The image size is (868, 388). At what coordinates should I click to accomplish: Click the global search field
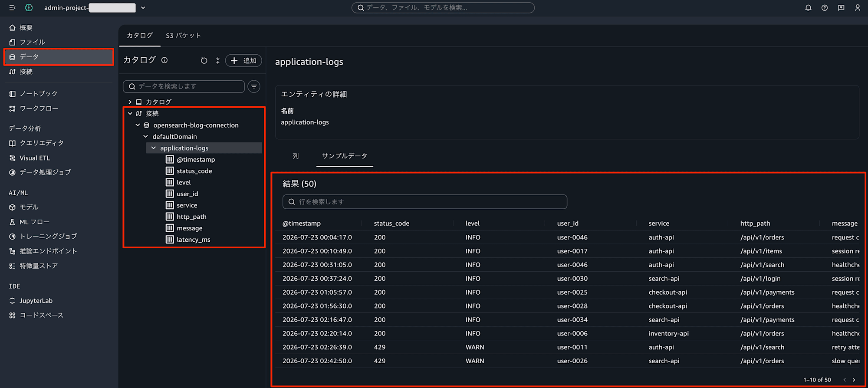coord(443,8)
